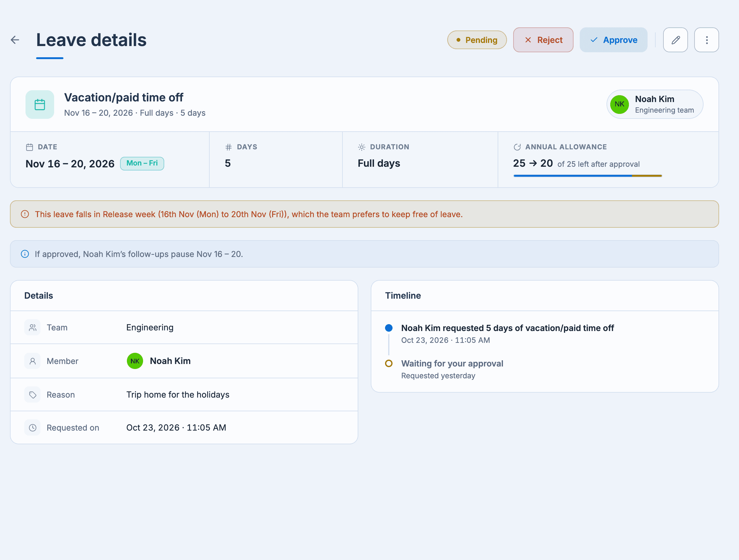Click the Reason row tag icon

pos(32,394)
